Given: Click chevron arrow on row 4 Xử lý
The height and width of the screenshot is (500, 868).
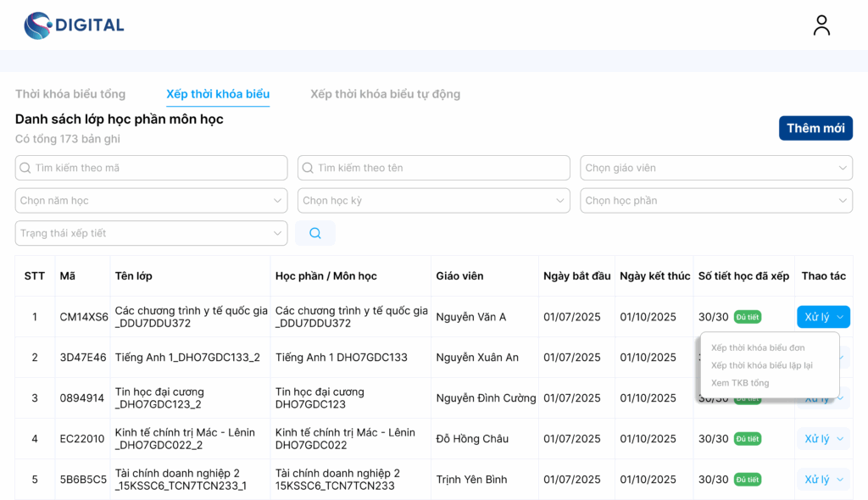Looking at the screenshot, I should (840, 439).
